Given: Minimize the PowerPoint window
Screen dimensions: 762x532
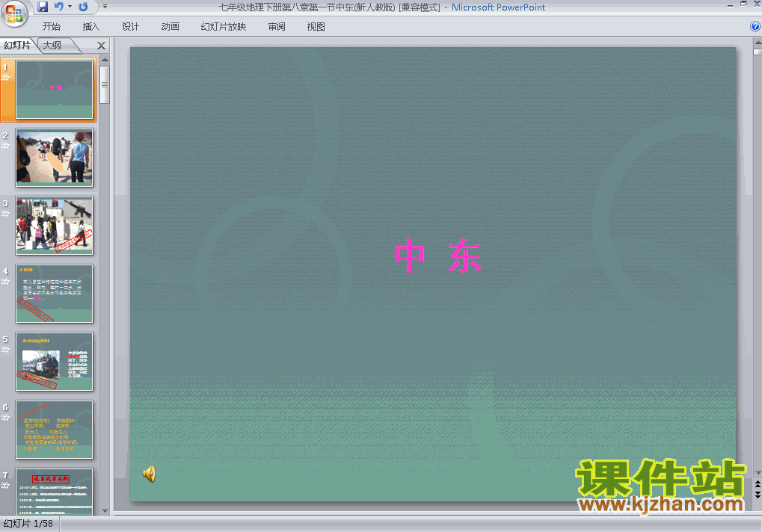Looking at the screenshot, I should (730, 4).
